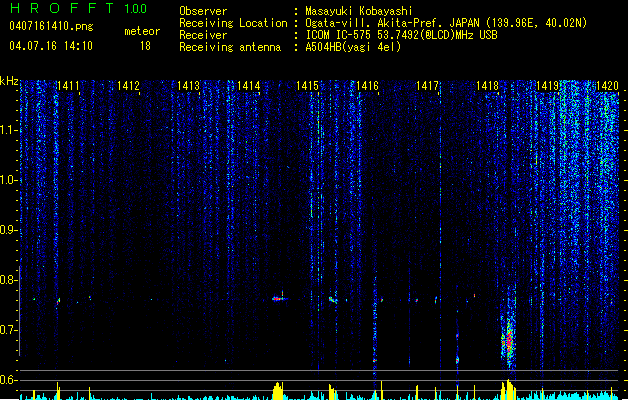This screenshot has height=400, width=629.
Task: Click the meteor count 18
Action: (145, 46)
